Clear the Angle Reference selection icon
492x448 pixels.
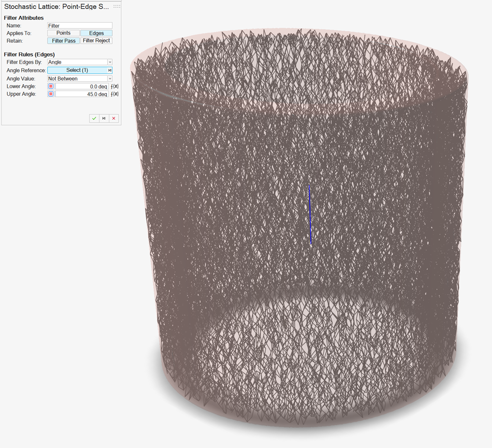click(x=110, y=70)
